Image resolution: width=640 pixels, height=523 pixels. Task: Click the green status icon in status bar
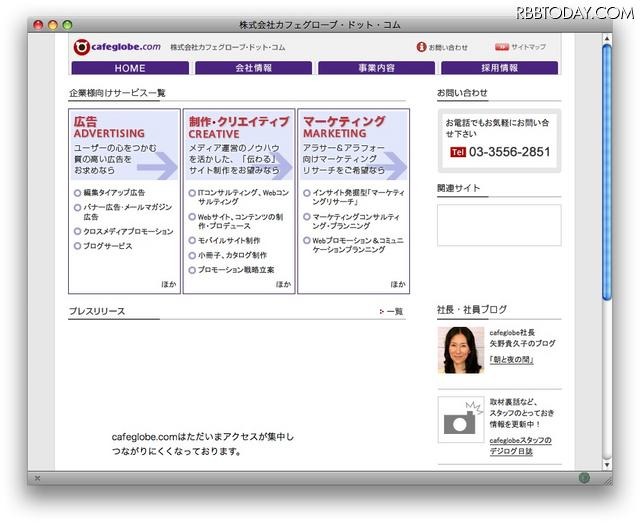pyautogui.click(x=584, y=478)
